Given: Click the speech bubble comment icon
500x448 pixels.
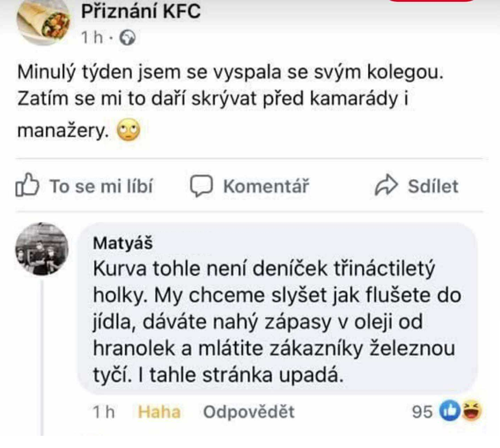Looking at the screenshot, I should coord(201,186).
